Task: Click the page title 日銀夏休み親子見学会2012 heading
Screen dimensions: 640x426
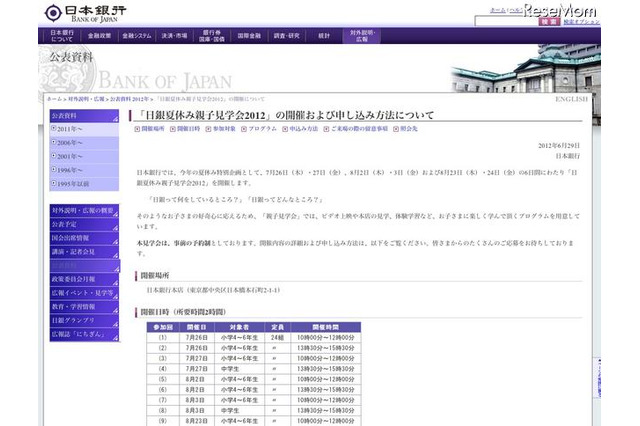Action: click(x=284, y=115)
